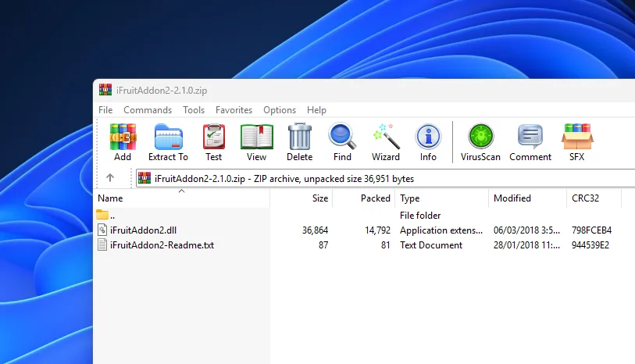Click the Extract To toolbar icon
635x364 pixels.
[168, 141]
